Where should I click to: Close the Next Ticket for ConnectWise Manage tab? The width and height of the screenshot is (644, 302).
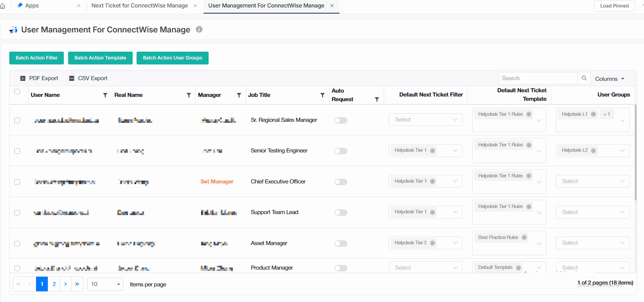point(195,6)
